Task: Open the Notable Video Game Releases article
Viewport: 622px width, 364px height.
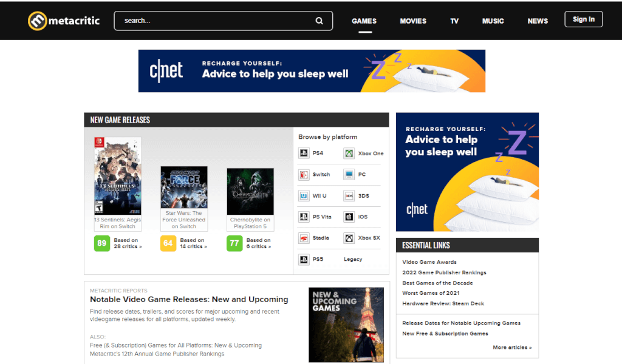Action: [x=189, y=300]
